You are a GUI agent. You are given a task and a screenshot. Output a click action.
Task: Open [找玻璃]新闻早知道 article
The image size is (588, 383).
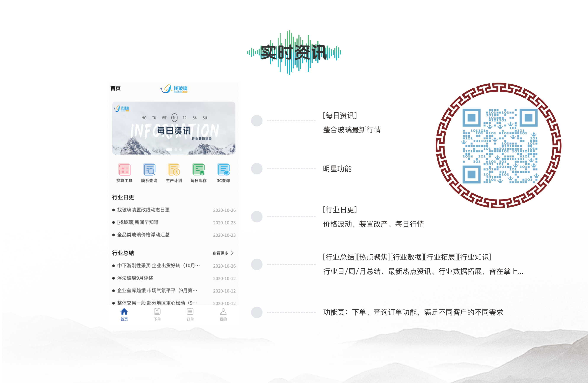tap(138, 222)
